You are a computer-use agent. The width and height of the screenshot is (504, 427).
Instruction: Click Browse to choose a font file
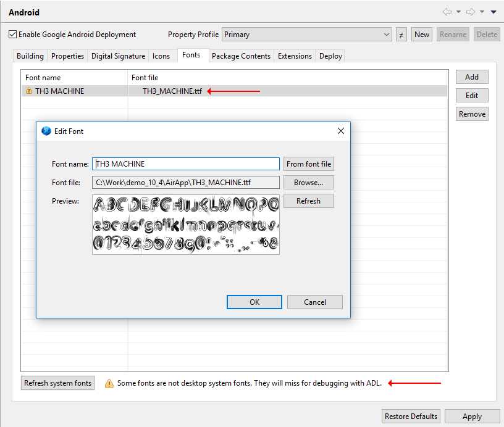[x=308, y=182]
